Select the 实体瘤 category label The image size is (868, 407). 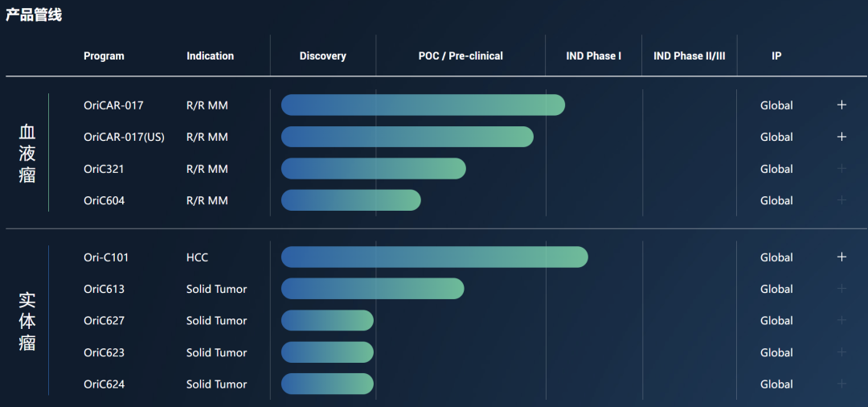pyautogui.click(x=27, y=321)
